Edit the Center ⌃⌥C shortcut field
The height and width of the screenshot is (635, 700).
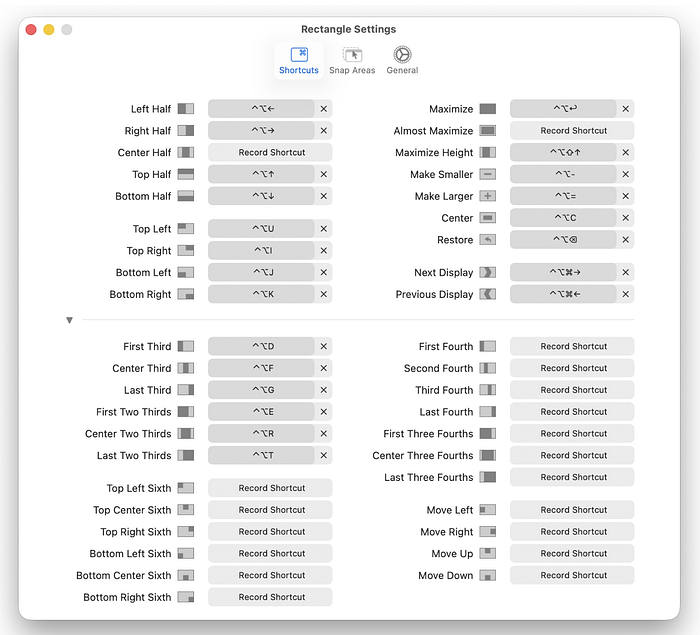coord(563,218)
